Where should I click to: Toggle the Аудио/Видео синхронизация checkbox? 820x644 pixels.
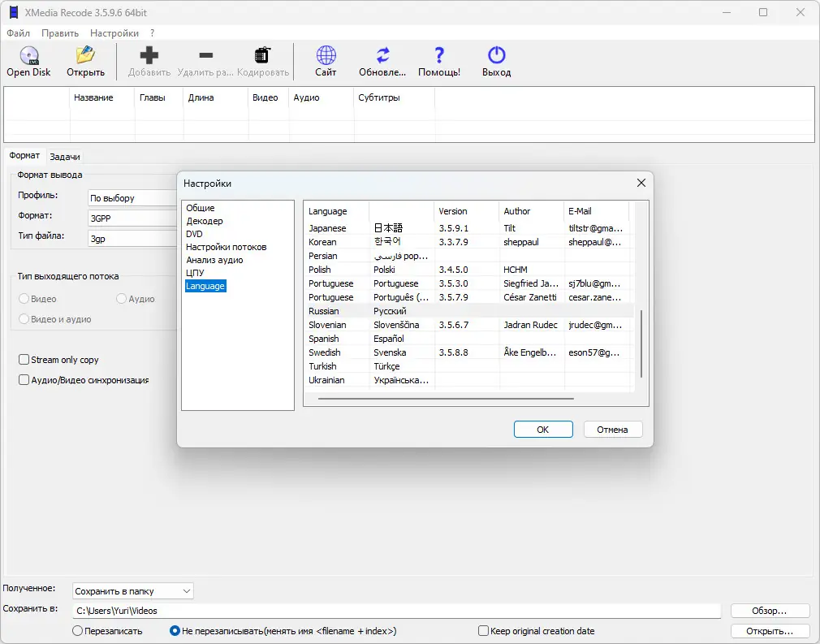point(24,380)
